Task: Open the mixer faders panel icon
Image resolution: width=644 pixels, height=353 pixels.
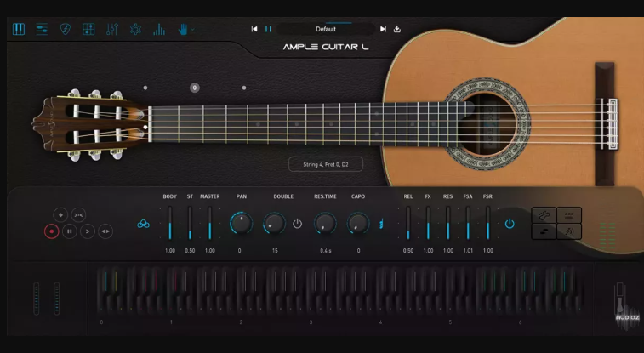Action: [x=112, y=29]
